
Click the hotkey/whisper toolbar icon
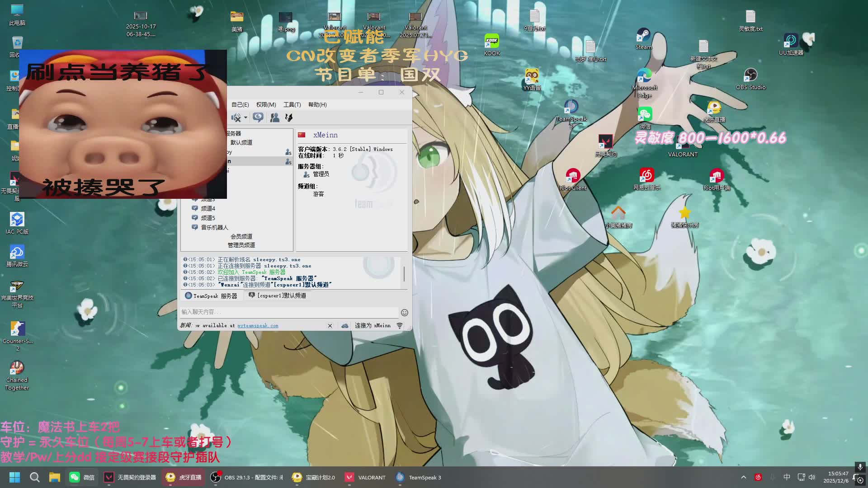tap(289, 117)
